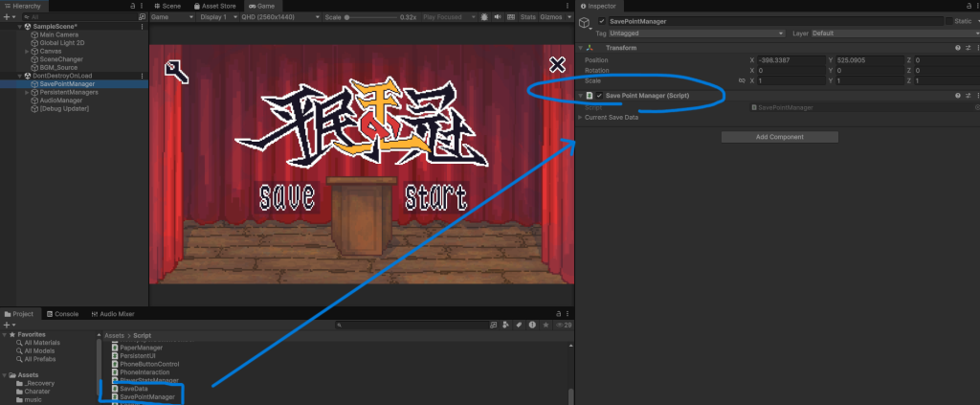Collapse the DontDestroyOnLoad scene foldout
This screenshot has height=405, width=980.
tap(20, 76)
